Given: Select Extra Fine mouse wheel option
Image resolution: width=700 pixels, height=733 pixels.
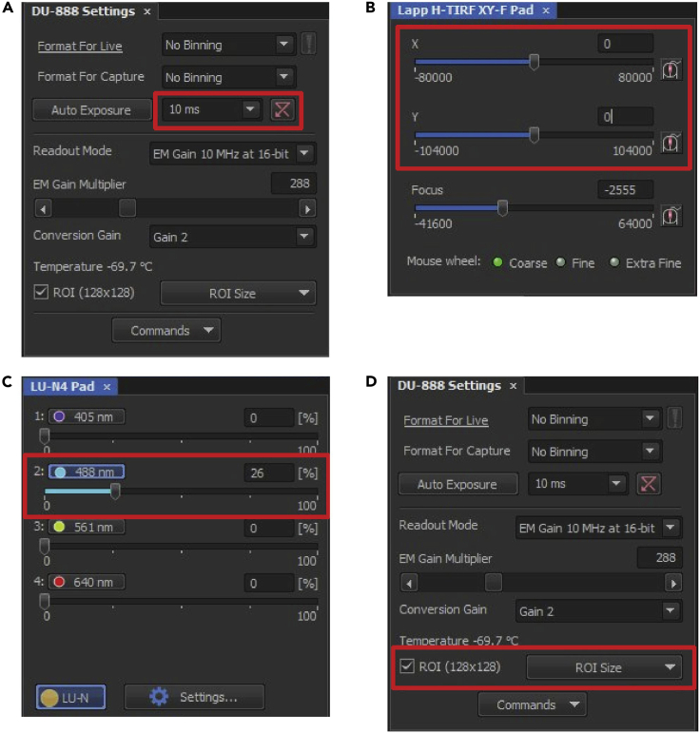Looking at the screenshot, I should 616,262.
